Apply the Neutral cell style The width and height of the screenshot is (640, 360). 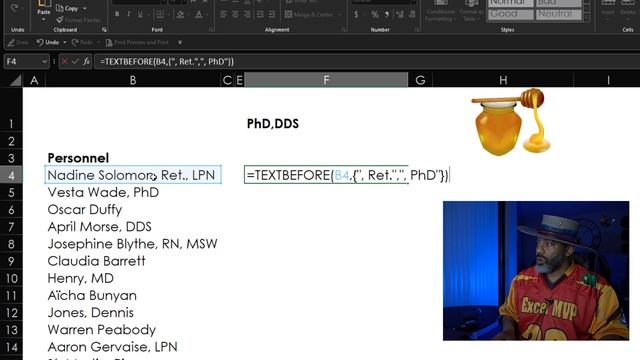tap(558, 14)
